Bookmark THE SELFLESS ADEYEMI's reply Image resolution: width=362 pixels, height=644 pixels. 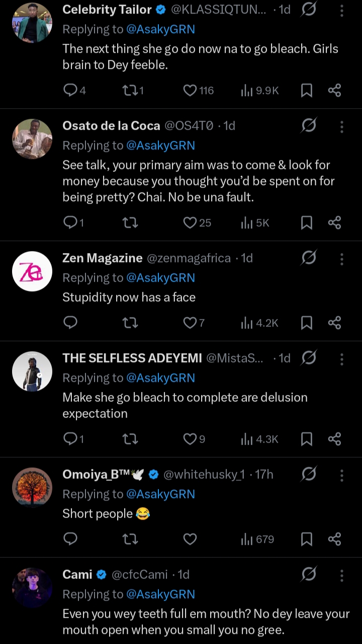(306, 439)
